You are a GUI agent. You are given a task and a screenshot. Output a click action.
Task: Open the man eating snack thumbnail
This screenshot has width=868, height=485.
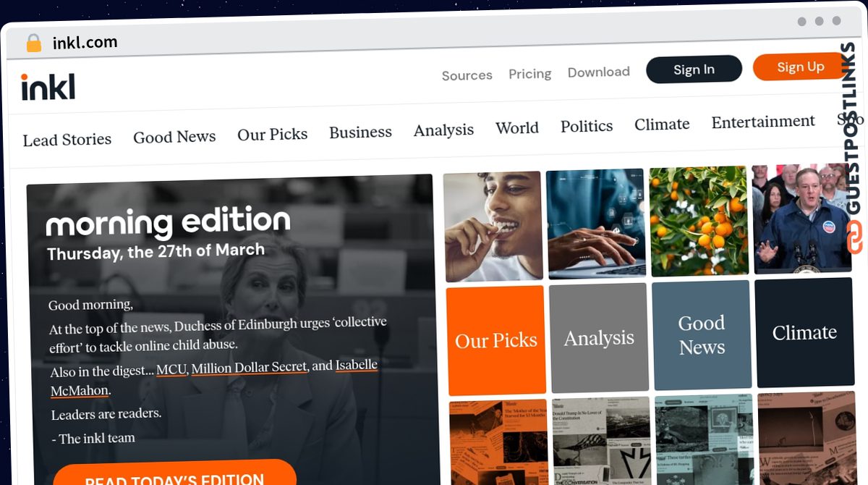point(493,227)
